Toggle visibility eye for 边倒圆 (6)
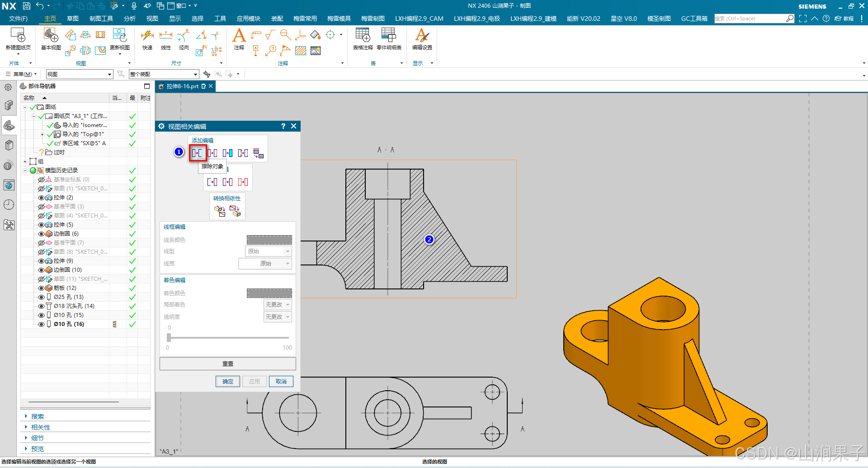 click(x=41, y=234)
